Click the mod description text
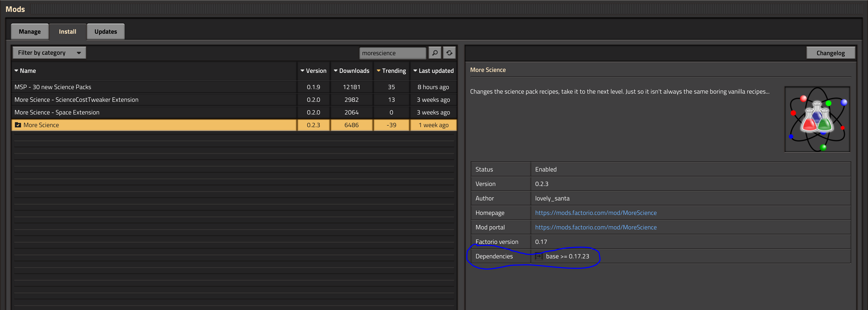 620,91
